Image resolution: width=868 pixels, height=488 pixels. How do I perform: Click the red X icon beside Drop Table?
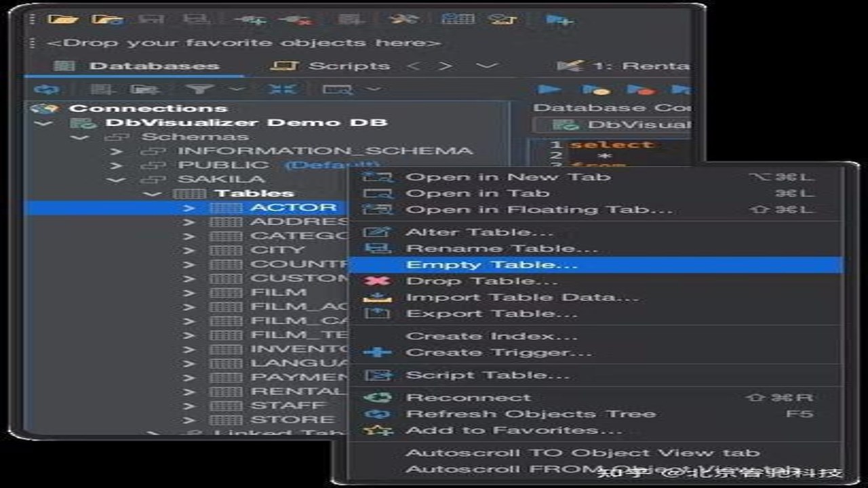378,281
